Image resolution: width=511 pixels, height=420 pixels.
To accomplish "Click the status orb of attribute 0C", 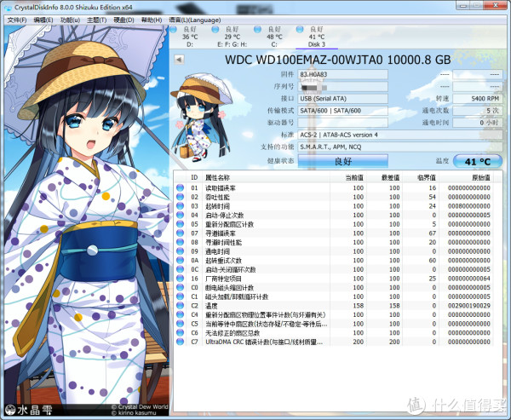I will pos(180,269).
